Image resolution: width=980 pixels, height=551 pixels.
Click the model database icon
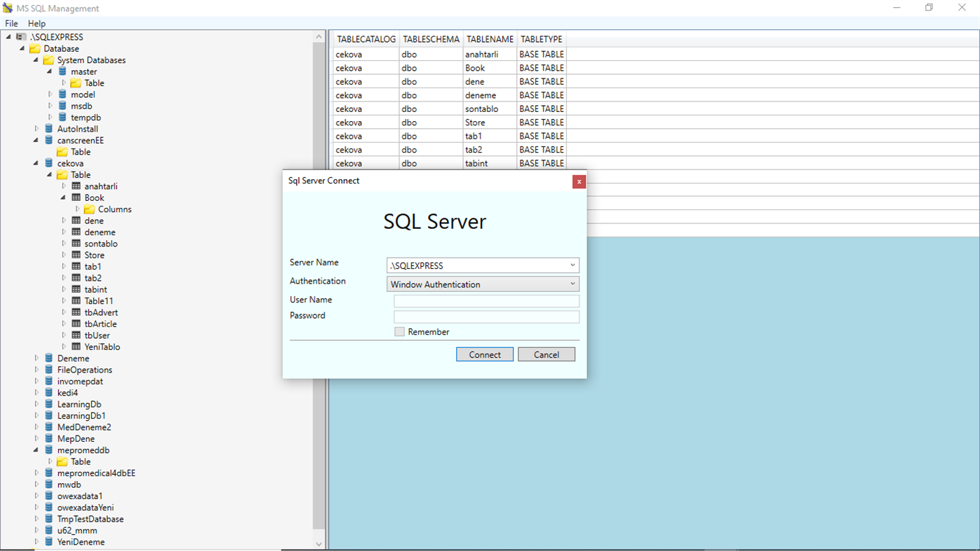62,95
